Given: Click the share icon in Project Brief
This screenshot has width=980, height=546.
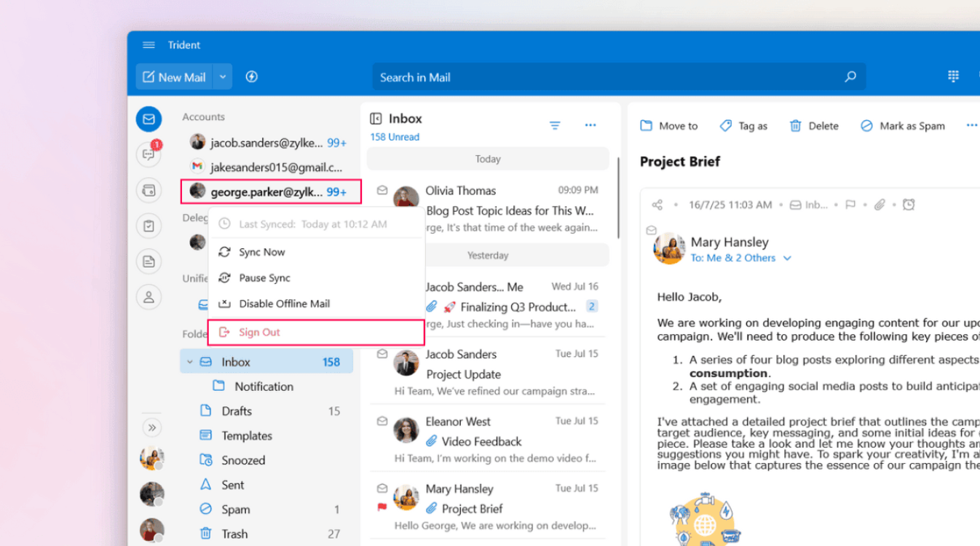Looking at the screenshot, I should [x=657, y=205].
